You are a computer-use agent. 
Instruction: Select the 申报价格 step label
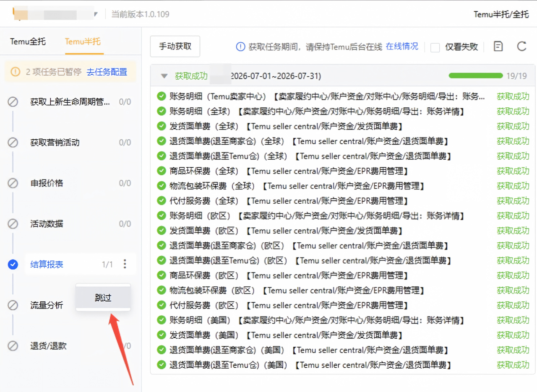point(47,183)
